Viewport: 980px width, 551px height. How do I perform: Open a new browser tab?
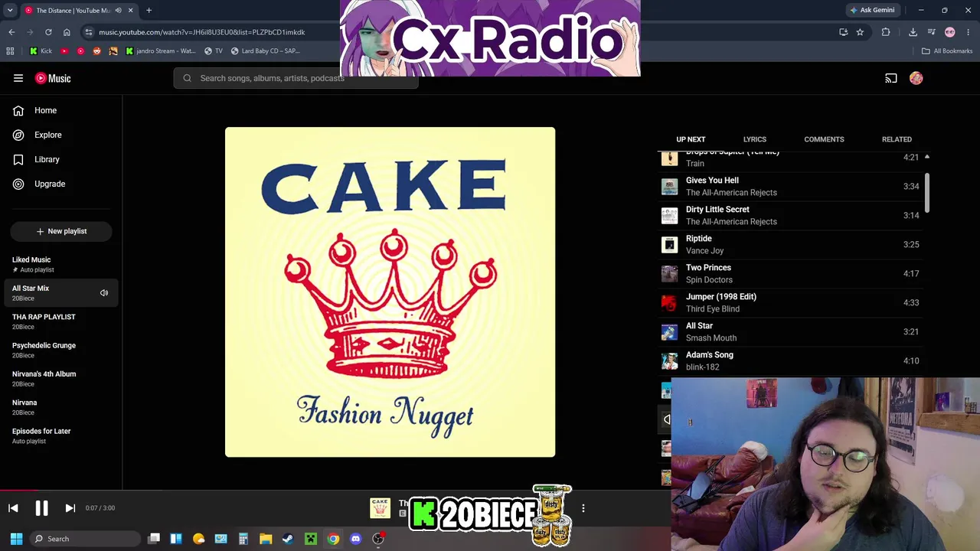coord(149,10)
